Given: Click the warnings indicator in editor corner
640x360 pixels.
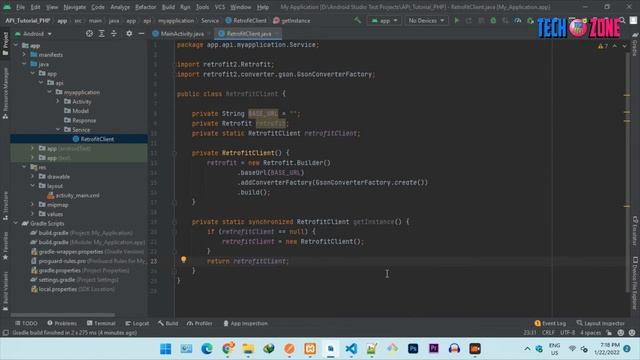Looking at the screenshot, I should pos(603,46).
